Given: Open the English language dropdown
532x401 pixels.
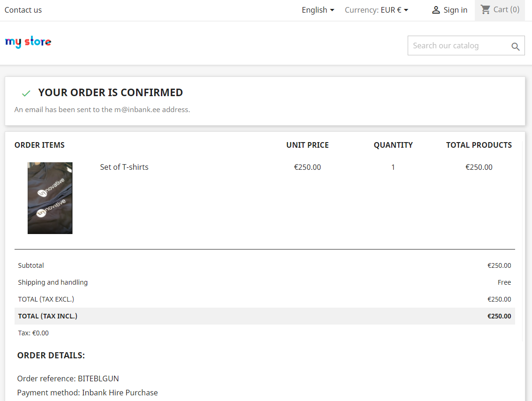Looking at the screenshot, I should click(318, 10).
